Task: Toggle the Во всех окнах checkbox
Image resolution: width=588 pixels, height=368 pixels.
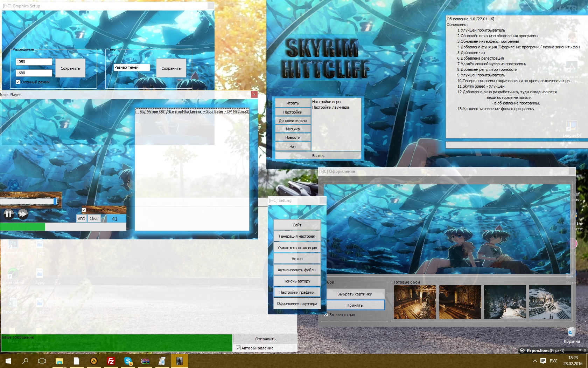Action: click(326, 315)
